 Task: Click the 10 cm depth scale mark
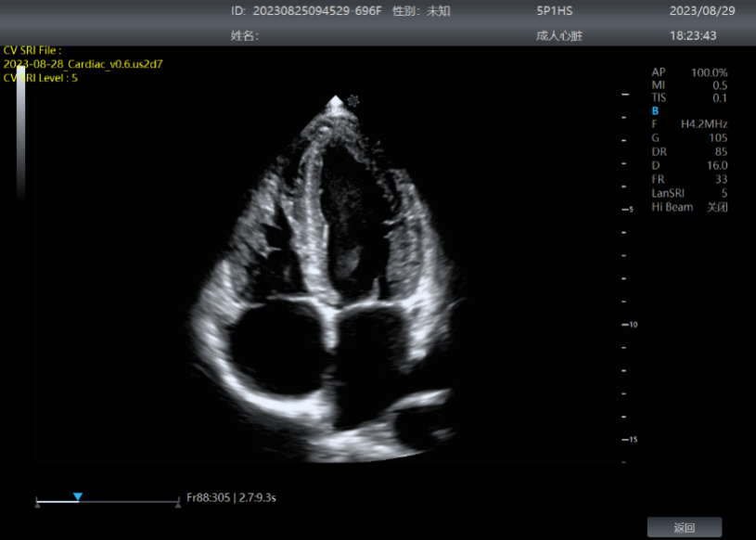tap(630, 325)
